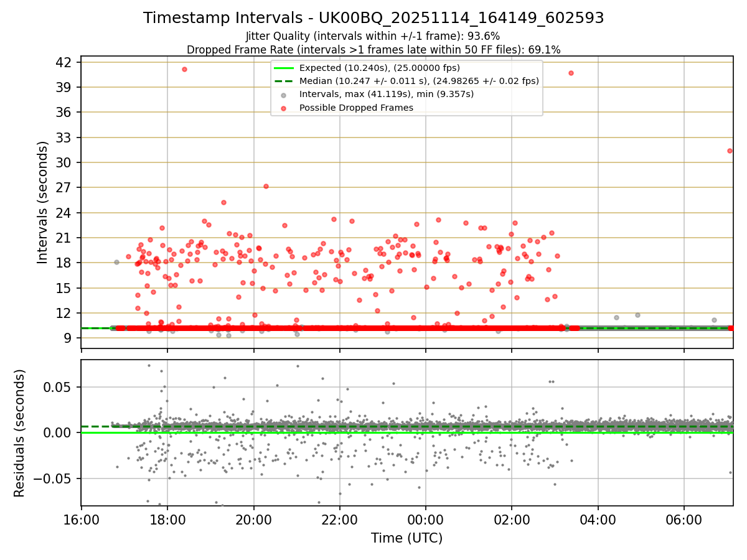Click the red dot marker in legend

click(284, 108)
